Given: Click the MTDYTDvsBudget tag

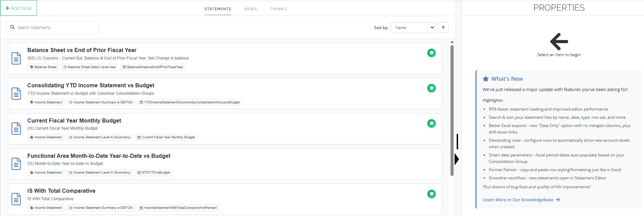Looking at the screenshot, I should (153, 173).
